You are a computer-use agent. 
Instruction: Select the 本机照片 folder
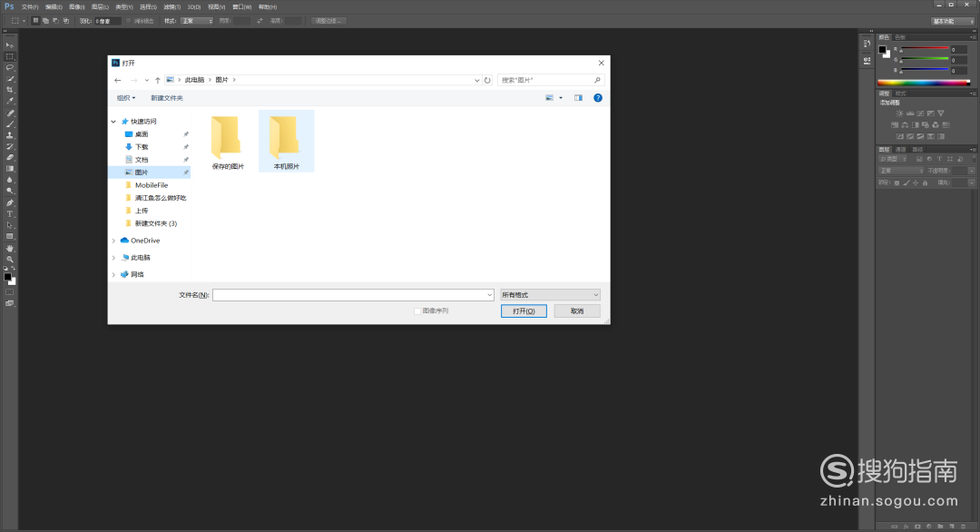[286, 142]
